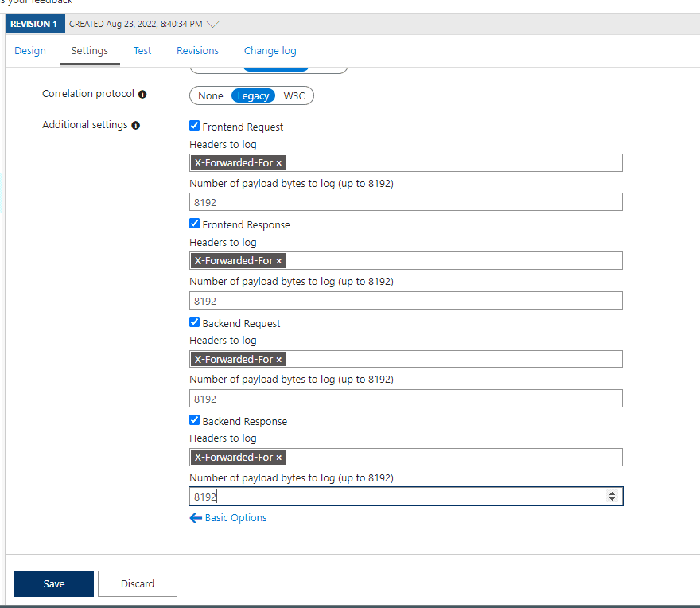Remove X-Forwarded-For tag under Backend Request
The image size is (700, 608).
(279, 360)
